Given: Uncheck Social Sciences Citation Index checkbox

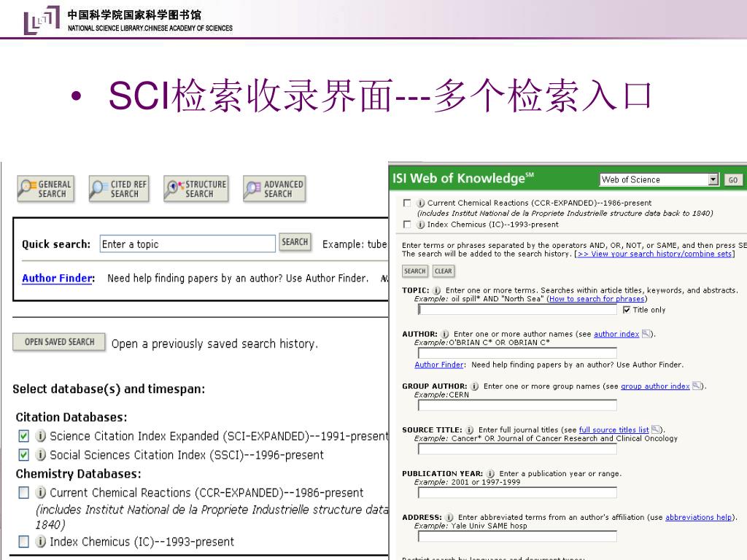Looking at the screenshot, I should coord(23,455).
